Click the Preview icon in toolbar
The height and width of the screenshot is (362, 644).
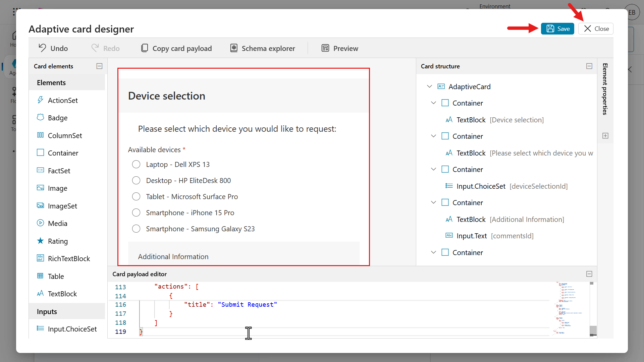coord(325,48)
